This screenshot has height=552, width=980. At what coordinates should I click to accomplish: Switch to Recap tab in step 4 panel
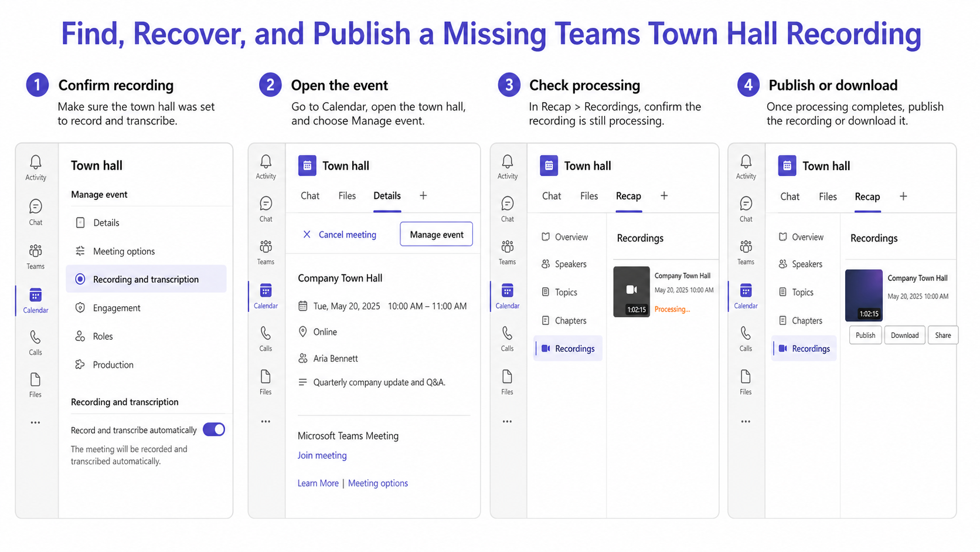(x=867, y=197)
